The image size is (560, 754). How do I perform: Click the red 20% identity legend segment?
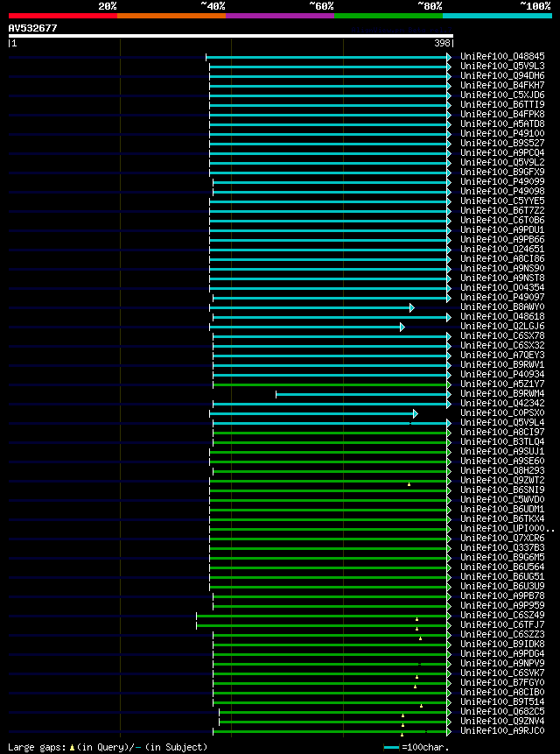pos(63,16)
